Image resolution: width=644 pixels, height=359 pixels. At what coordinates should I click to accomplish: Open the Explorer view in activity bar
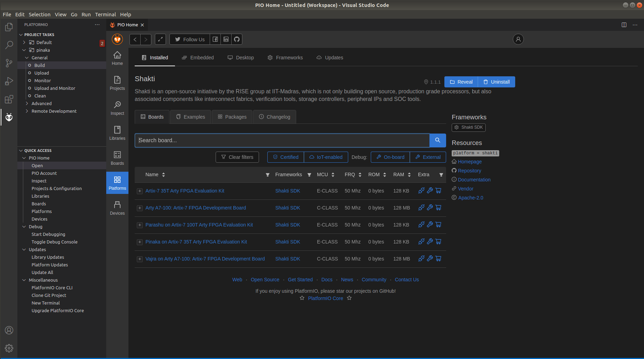[x=9, y=27]
